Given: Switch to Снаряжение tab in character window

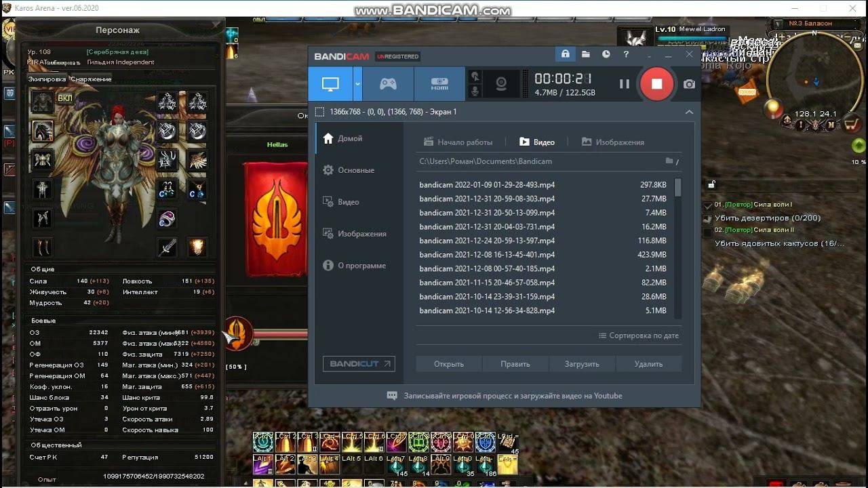Looking at the screenshot, I should [x=91, y=79].
